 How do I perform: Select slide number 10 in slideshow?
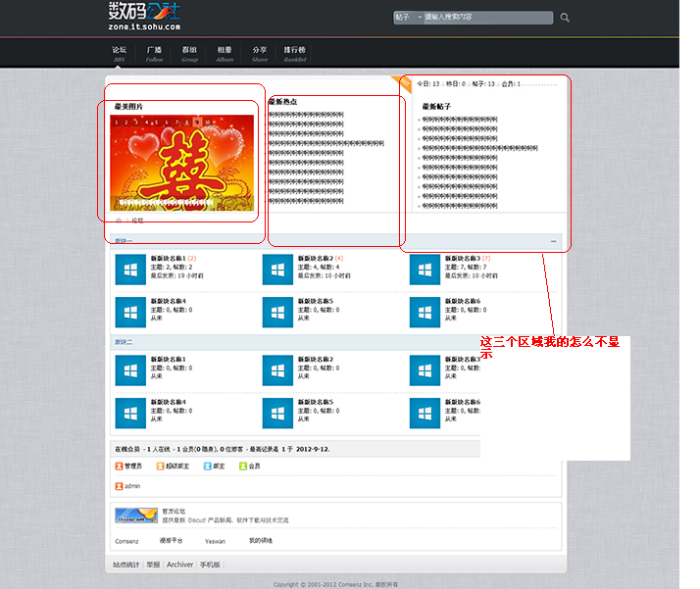pos(207,122)
